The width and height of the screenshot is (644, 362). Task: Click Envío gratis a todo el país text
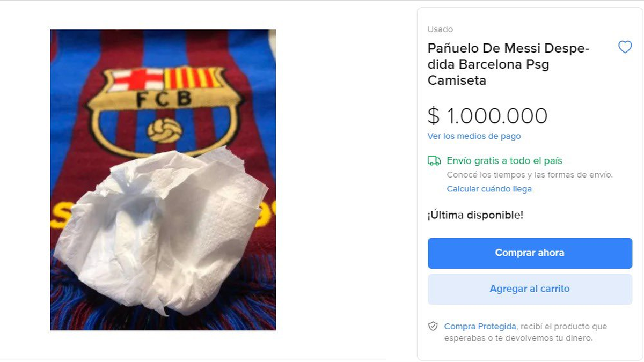[x=504, y=161]
